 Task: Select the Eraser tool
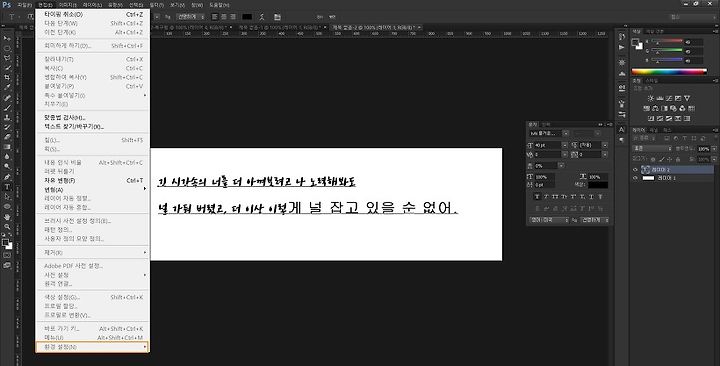pyautogui.click(x=7, y=137)
